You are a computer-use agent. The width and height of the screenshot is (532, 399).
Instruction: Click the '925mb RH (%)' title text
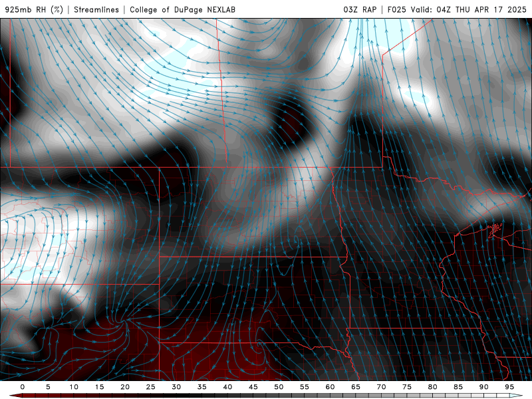34,9
